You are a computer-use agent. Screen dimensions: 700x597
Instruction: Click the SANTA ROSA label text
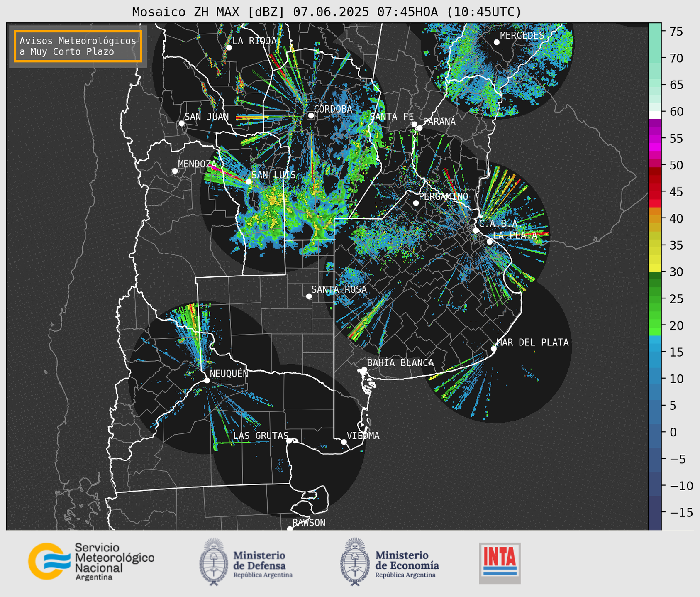[x=339, y=289]
